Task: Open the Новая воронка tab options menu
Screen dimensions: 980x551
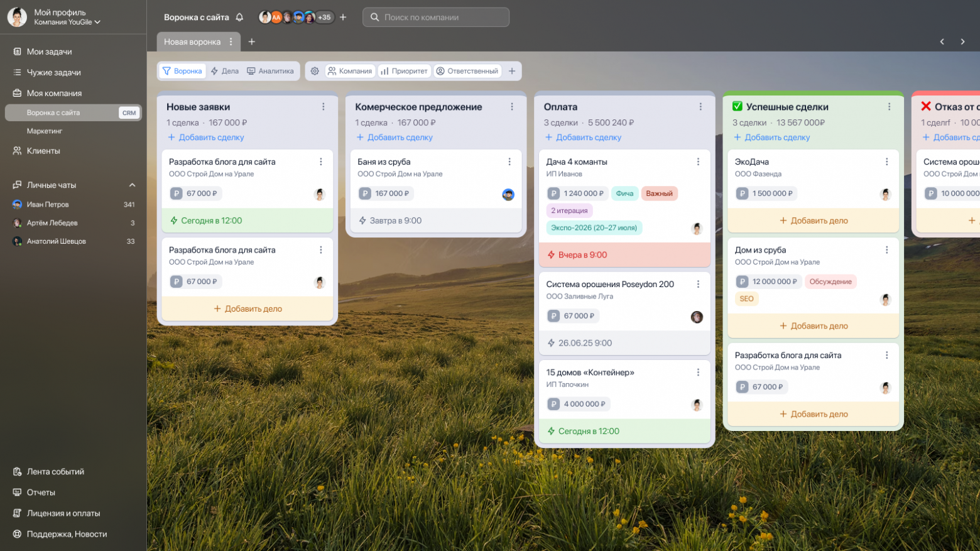Action: click(231, 41)
